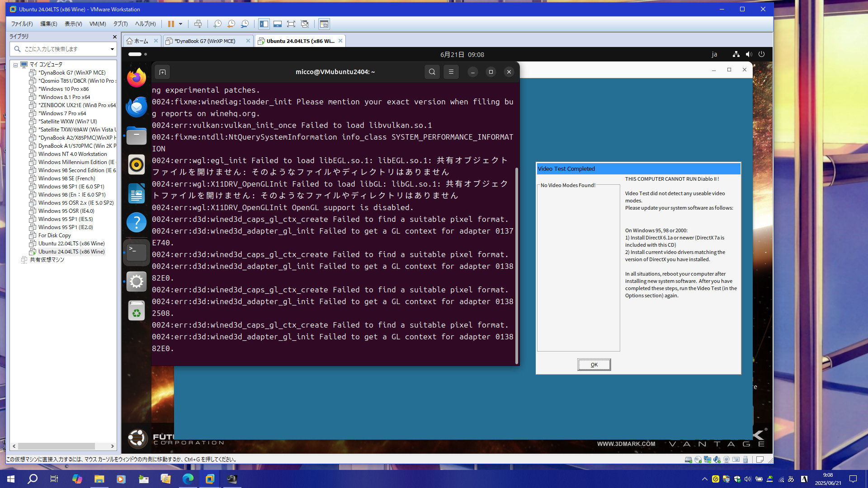Image resolution: width=868 pixels, height=488 pixels.
Task: Click the VMware CD/DVD status icon
Action: coord(698,460)
